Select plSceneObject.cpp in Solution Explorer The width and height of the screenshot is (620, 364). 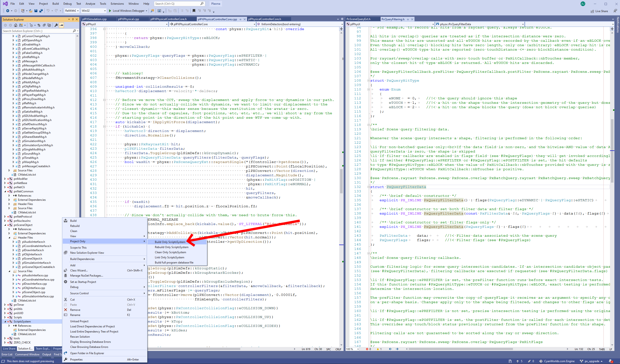(33, 292)
